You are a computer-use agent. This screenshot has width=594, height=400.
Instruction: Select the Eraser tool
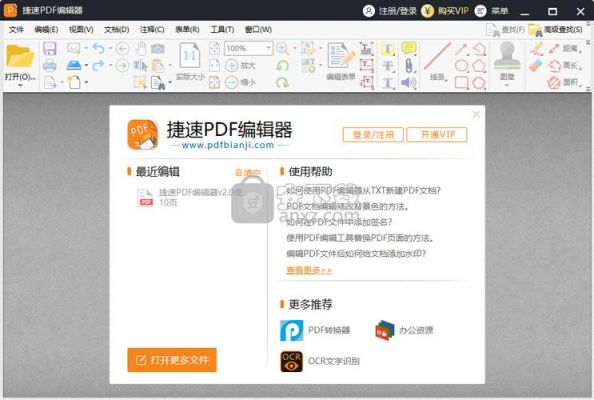pyautogui.click(x=536, y=66)
